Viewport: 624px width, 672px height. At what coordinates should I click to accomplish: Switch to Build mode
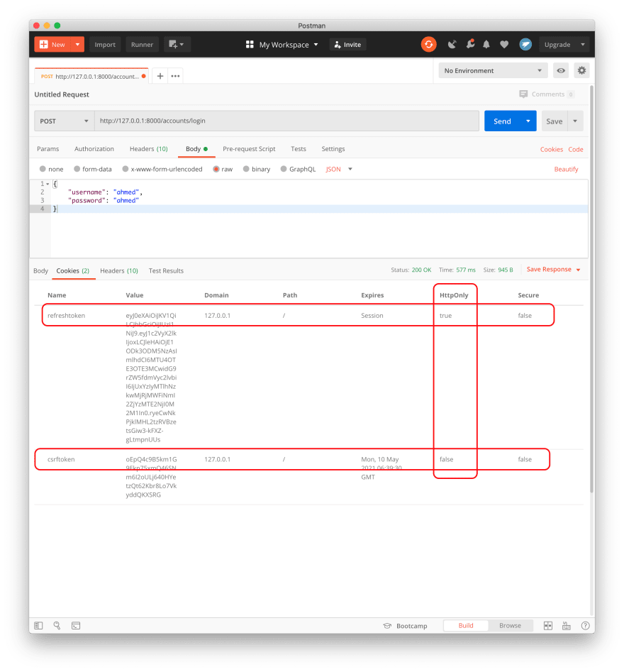[466, 625]
